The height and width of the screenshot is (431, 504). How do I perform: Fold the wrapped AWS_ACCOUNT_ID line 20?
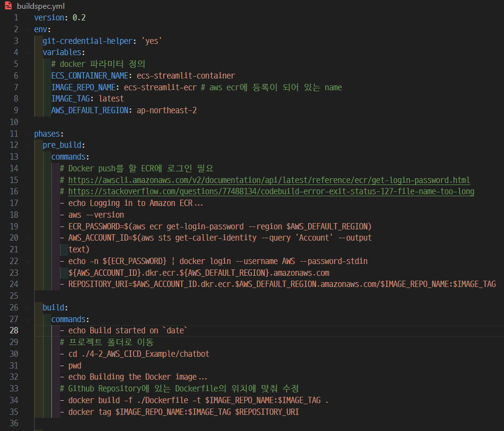tap(27, 238)
